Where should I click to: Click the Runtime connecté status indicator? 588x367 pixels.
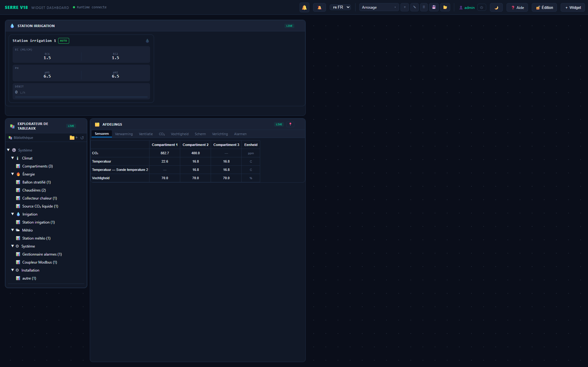click(89, 7)
